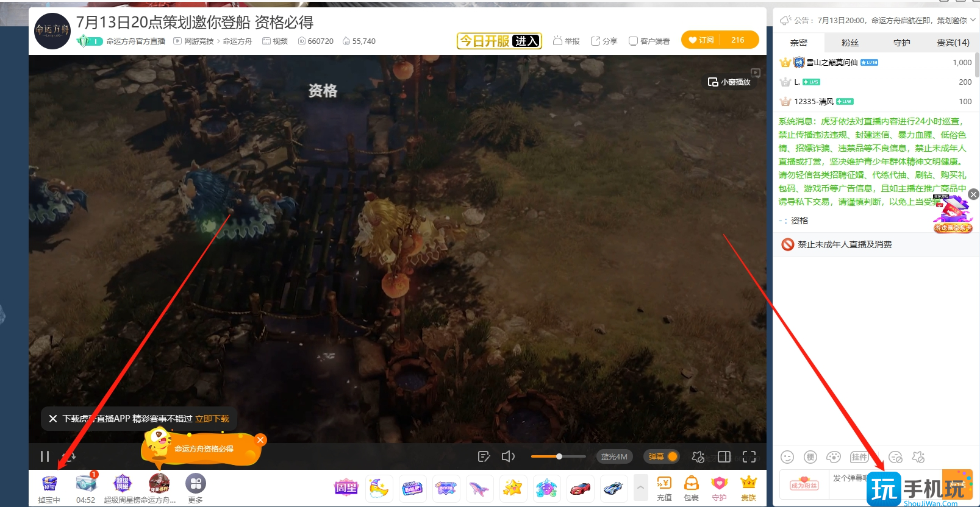Mute the stream with the speaker icon
The height and width of the screenshot is (507, 980).
click(508, 456)
